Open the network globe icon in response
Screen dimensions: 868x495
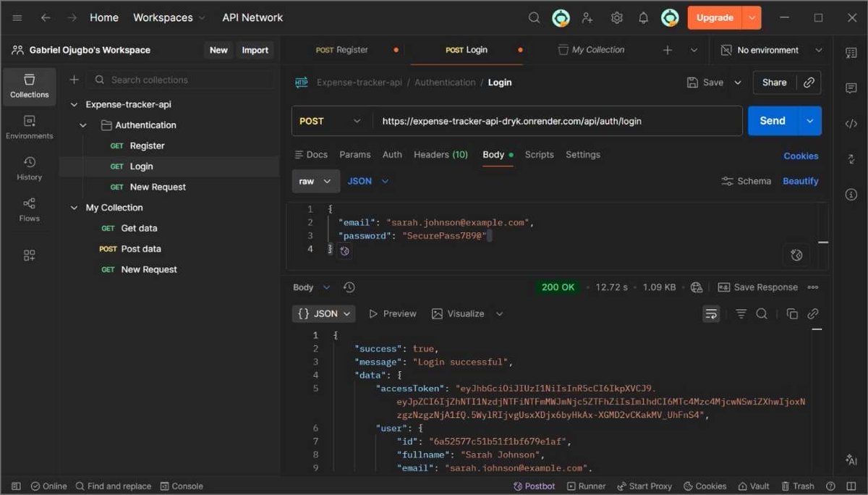pos(697,287)
